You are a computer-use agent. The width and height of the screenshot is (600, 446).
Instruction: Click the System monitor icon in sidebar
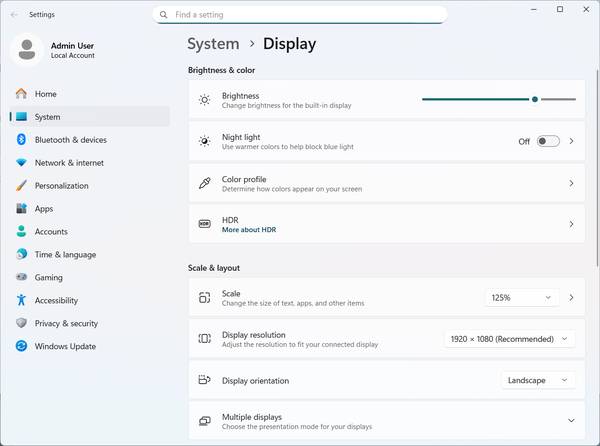(x=21, y=116)
